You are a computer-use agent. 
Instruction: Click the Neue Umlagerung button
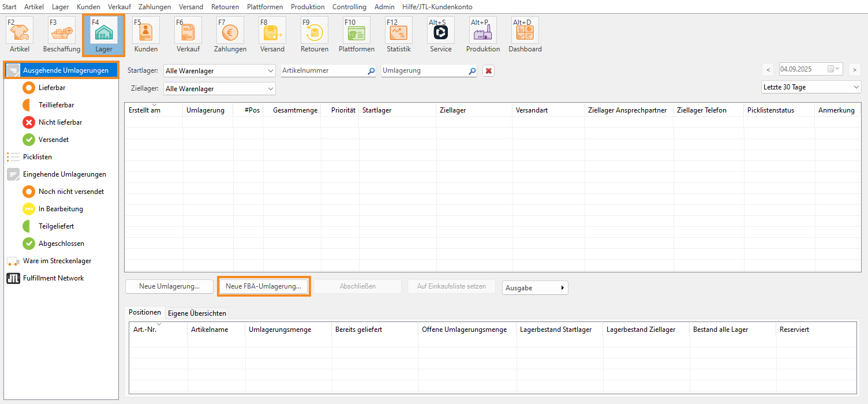169,286
